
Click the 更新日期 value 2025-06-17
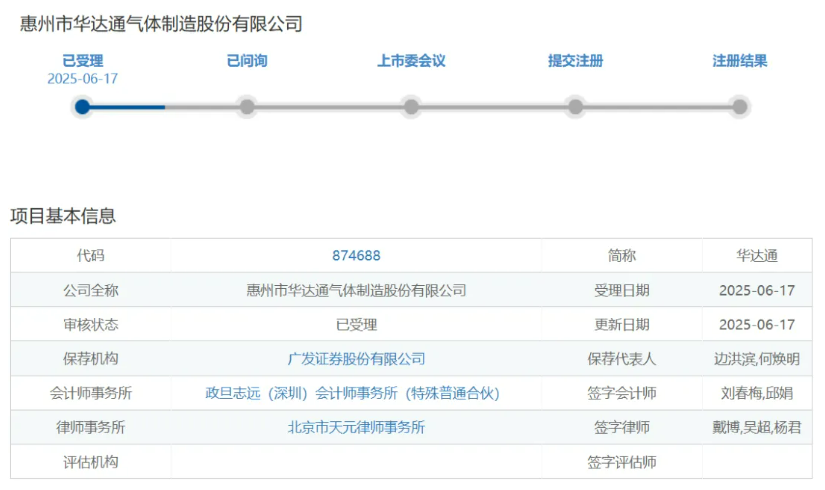click(x=757, y=325)
